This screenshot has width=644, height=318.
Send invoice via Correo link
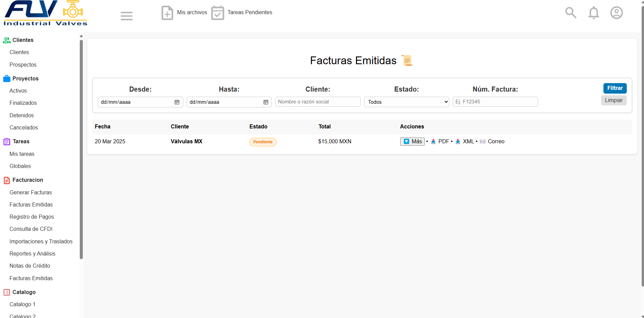tap(496, 142)
